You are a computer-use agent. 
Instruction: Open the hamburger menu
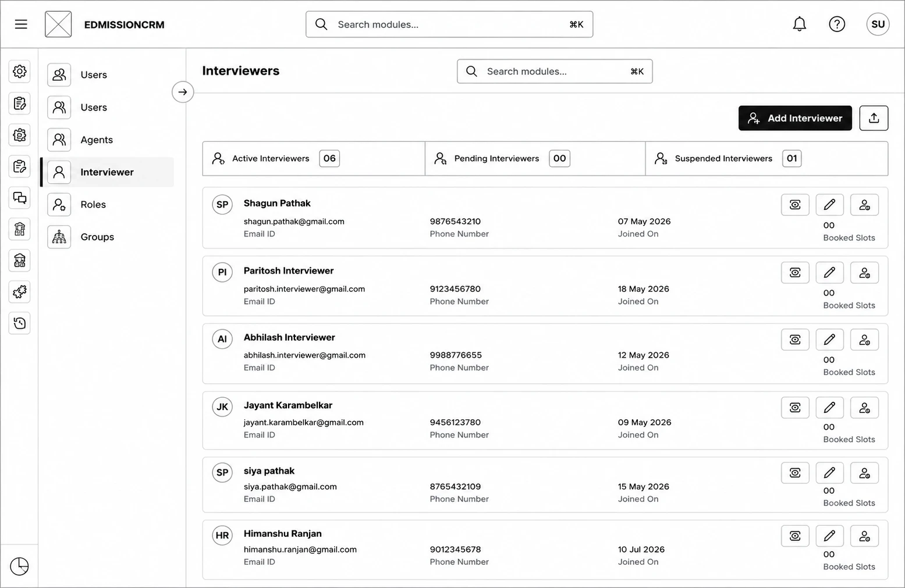(x=21, y=24)
